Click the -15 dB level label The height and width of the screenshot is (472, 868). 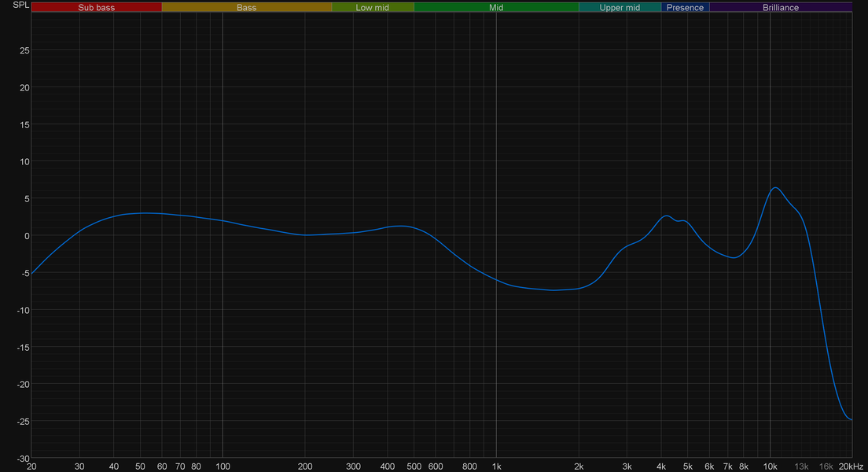point(23,348)
